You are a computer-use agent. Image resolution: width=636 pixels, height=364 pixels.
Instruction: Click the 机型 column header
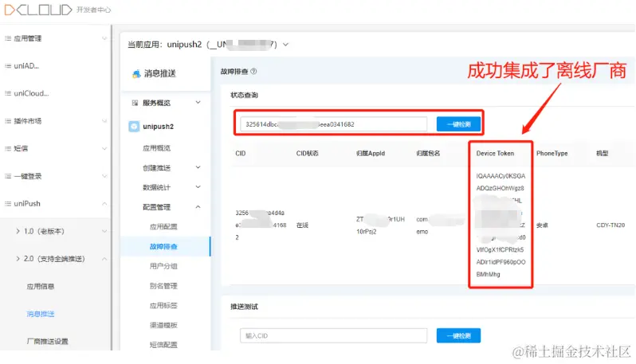[602, 154]
